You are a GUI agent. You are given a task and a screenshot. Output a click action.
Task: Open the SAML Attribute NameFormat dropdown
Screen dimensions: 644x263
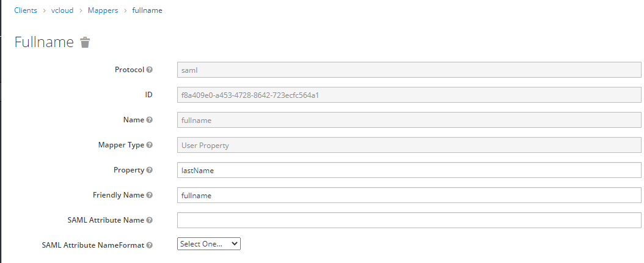[209, 243]
